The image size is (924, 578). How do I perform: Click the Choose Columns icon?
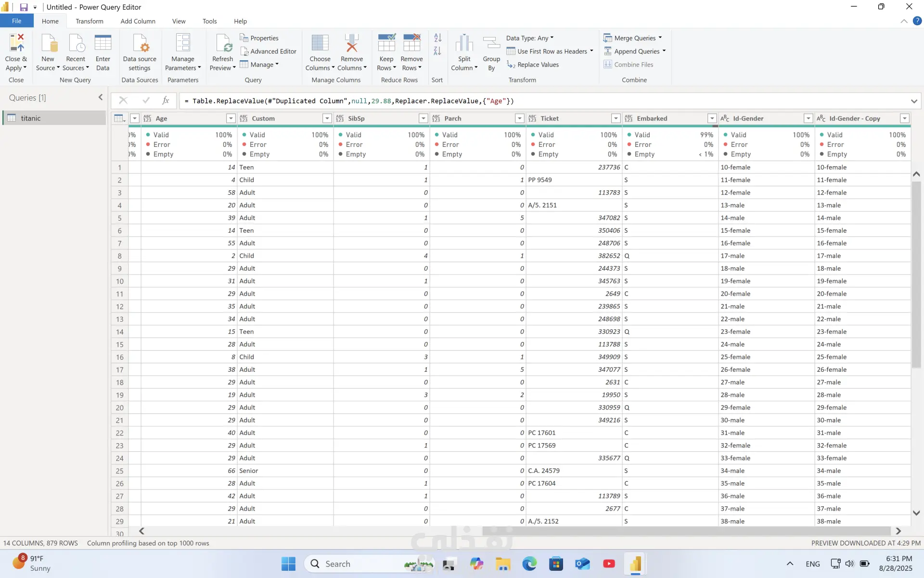click(320, 43)
